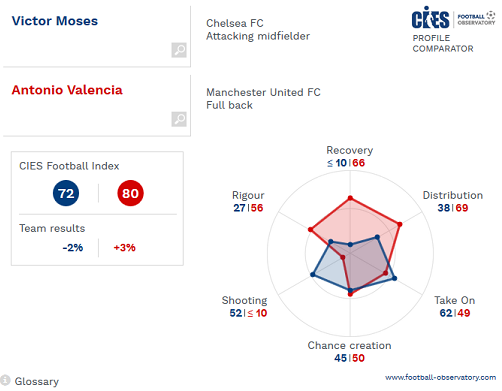Visit www.football-observatory.com link

tap(440, 377)
